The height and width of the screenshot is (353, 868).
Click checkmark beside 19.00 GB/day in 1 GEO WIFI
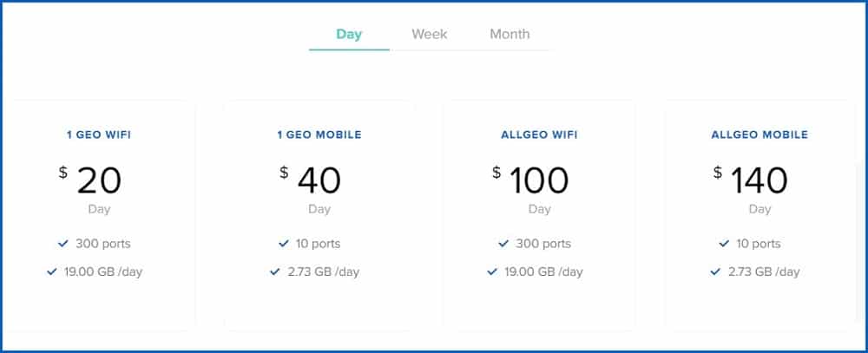[52, 271]
